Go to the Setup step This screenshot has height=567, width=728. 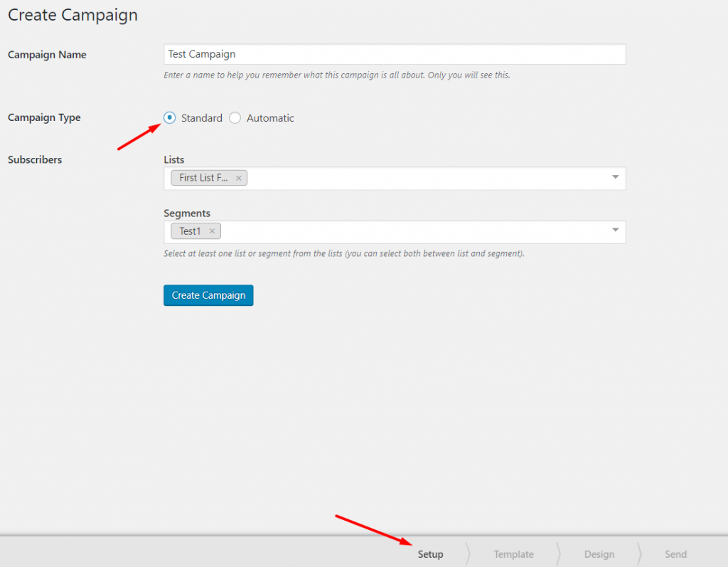pos(430,554)
